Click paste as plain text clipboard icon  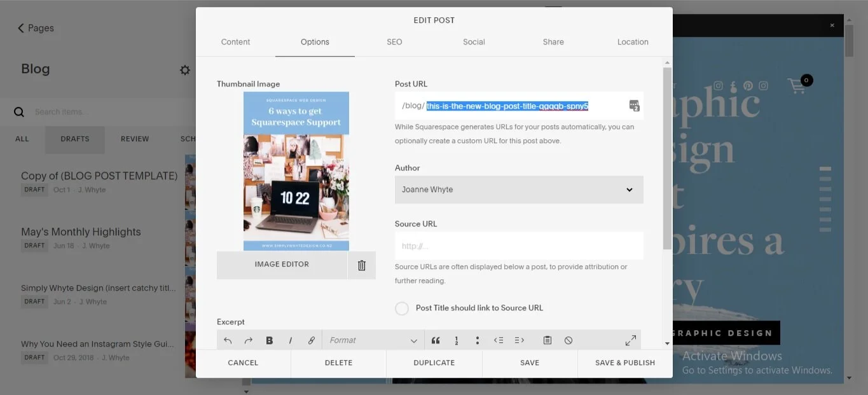tap(548, 340)
